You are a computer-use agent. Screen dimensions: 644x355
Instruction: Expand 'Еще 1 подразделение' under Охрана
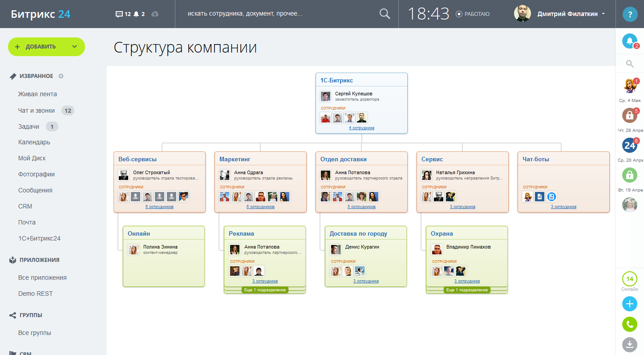coord(467,290)
